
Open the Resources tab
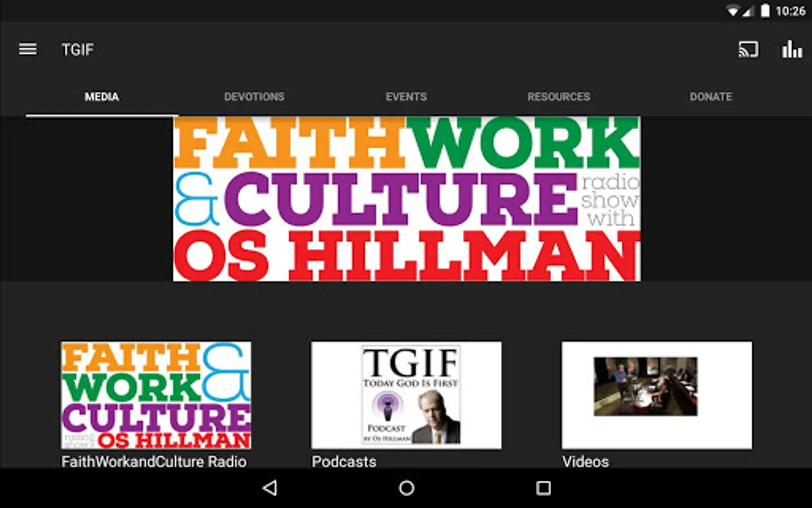click(x=559, y=97)
